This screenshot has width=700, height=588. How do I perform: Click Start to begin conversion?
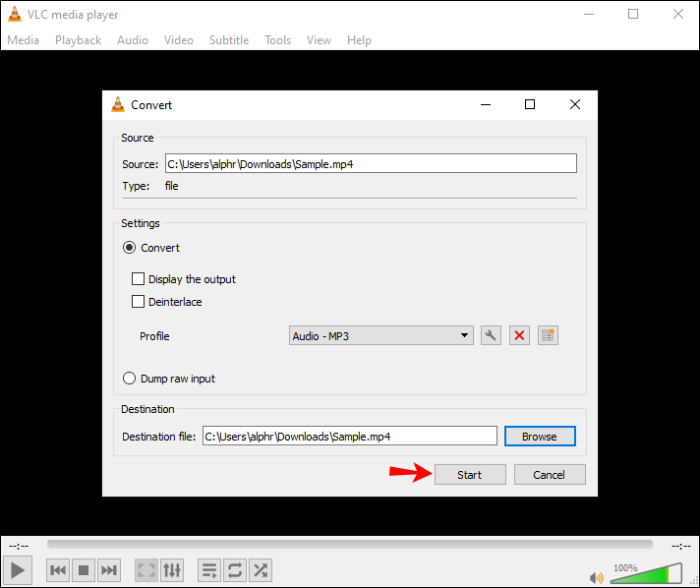tap(470, 475)
